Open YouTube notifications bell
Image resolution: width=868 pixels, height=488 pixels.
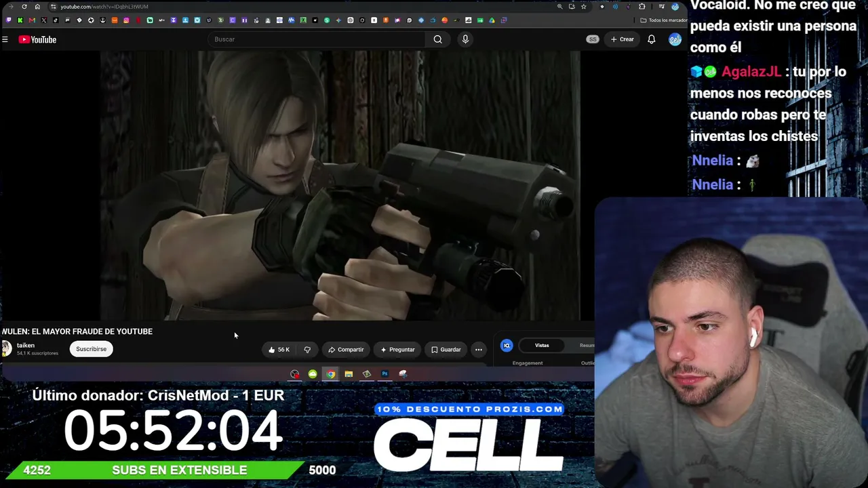pos(651,39)
